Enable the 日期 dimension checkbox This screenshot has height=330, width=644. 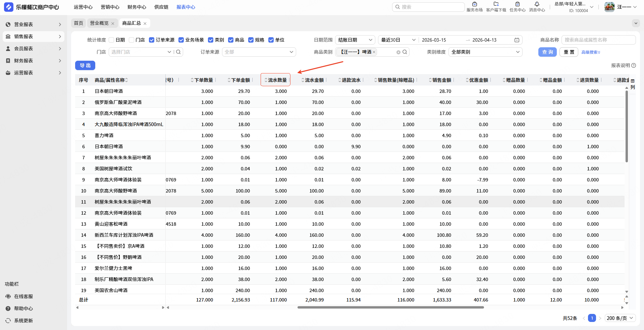pos(112,40)
